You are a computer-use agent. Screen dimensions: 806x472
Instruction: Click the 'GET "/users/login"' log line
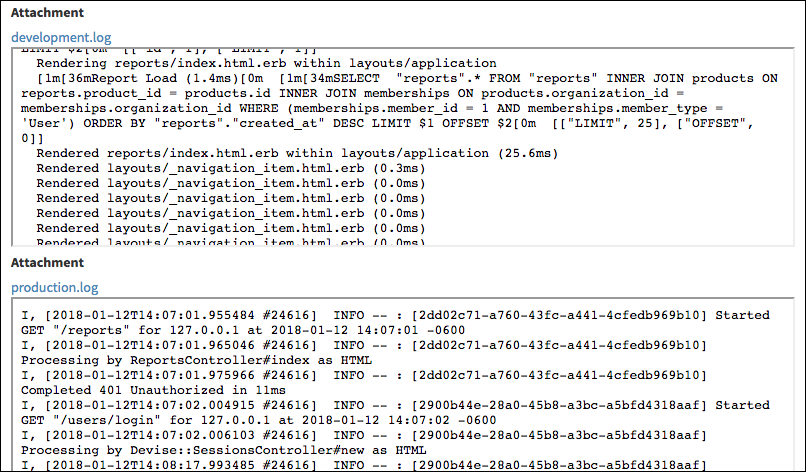coord(259,420)
